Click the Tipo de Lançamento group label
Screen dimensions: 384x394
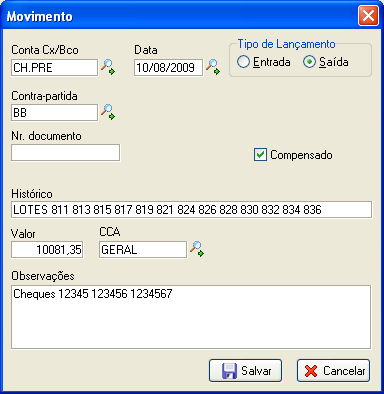286,44
